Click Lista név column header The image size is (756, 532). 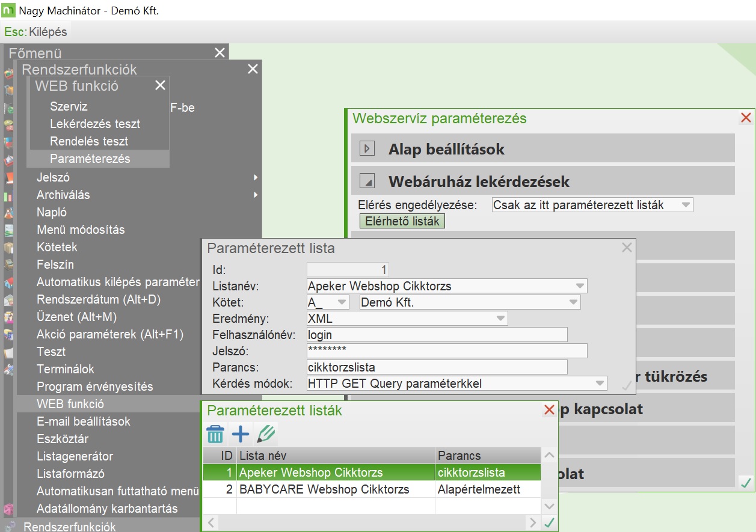point(336,456)
